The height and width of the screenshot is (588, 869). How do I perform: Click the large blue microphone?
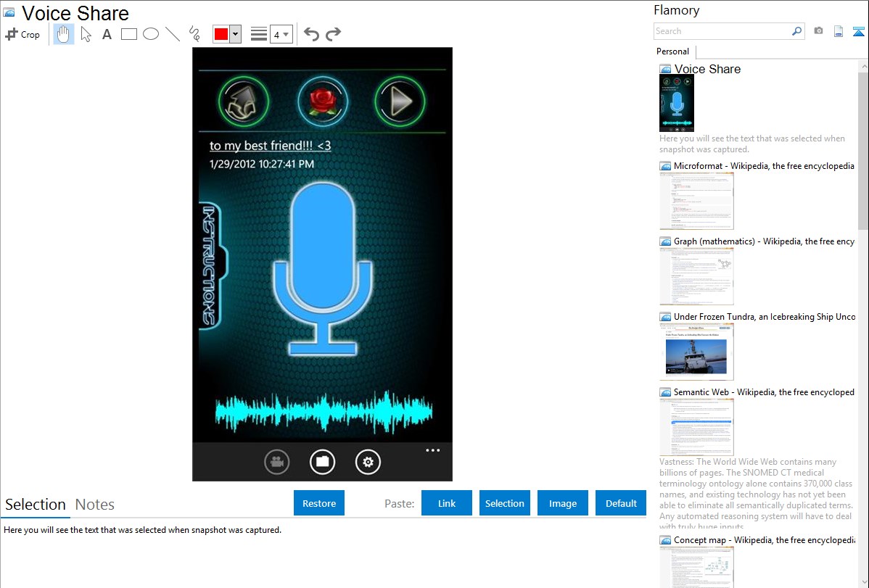(x=323, y=269)
